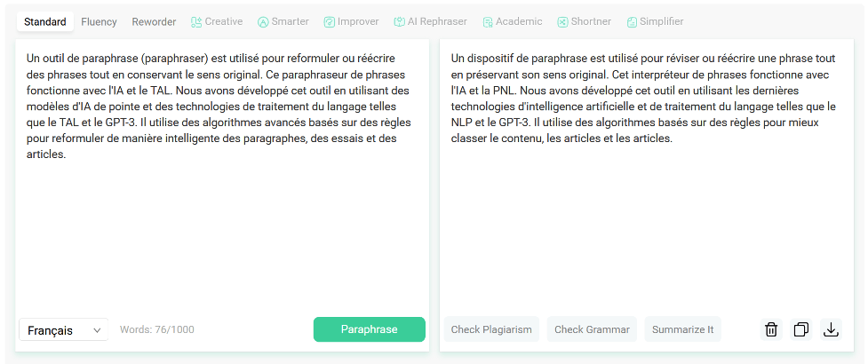Click the Creative mode icon

point(196,22)
